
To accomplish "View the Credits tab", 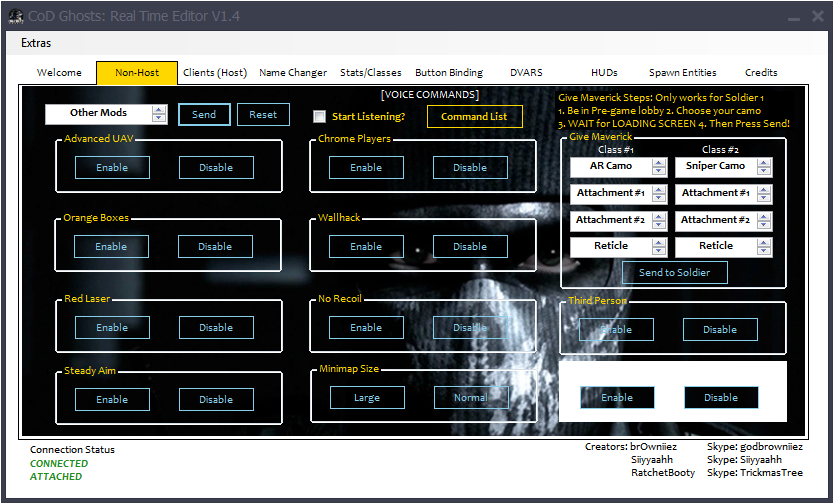I will [761, 73].
